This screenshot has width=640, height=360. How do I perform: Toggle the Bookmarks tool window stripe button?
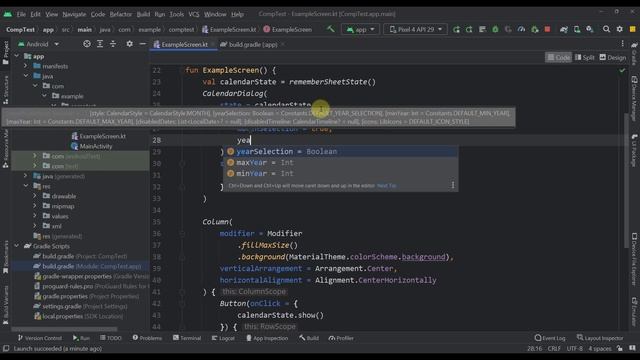(6, 257)
